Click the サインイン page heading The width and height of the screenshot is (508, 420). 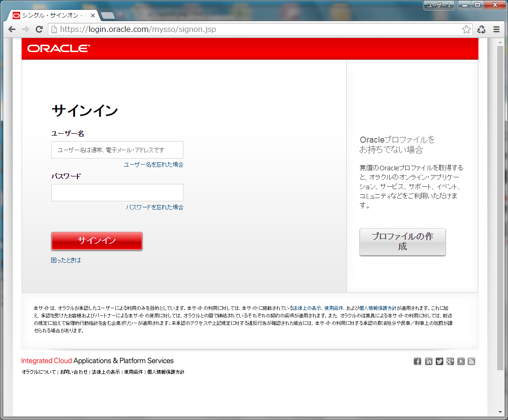85,110
